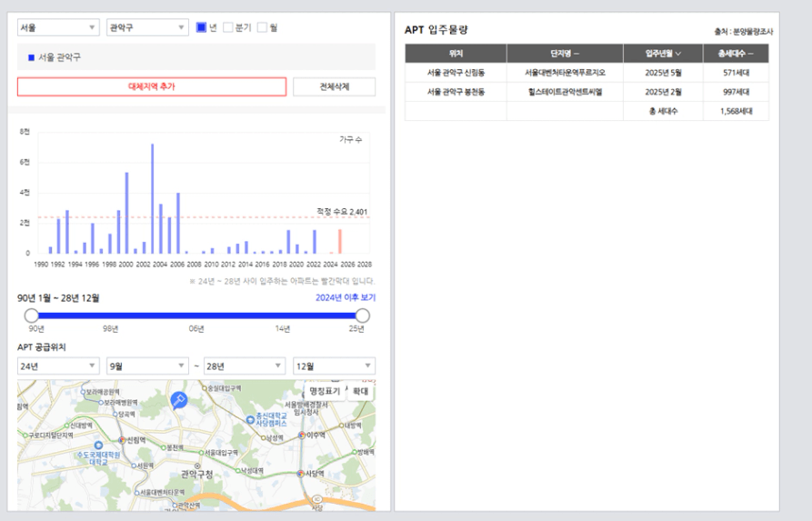Click the 신림역 station marker on map
The image size is (812, 521).
pos(122,440)
